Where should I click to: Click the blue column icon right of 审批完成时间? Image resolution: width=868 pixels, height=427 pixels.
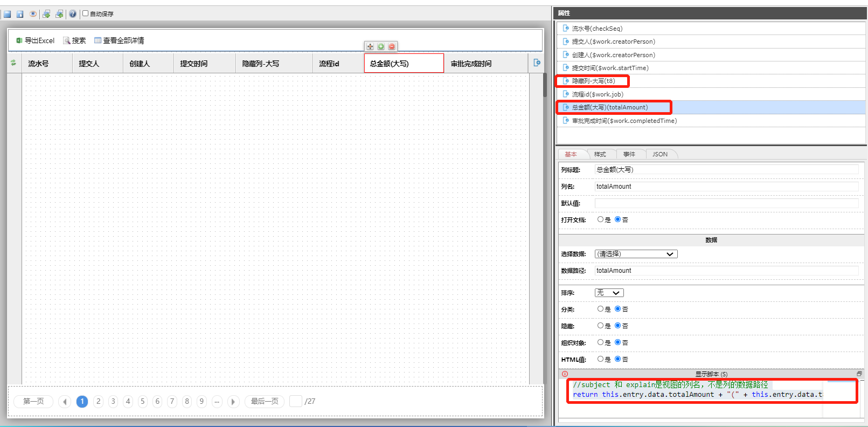click(537, 63)
